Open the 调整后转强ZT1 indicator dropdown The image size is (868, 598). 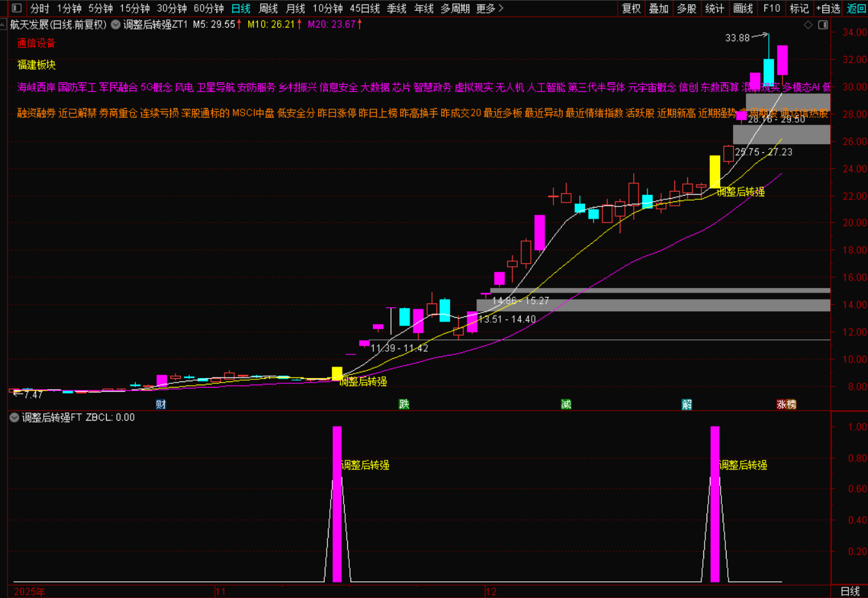click(x=116, y=24)
